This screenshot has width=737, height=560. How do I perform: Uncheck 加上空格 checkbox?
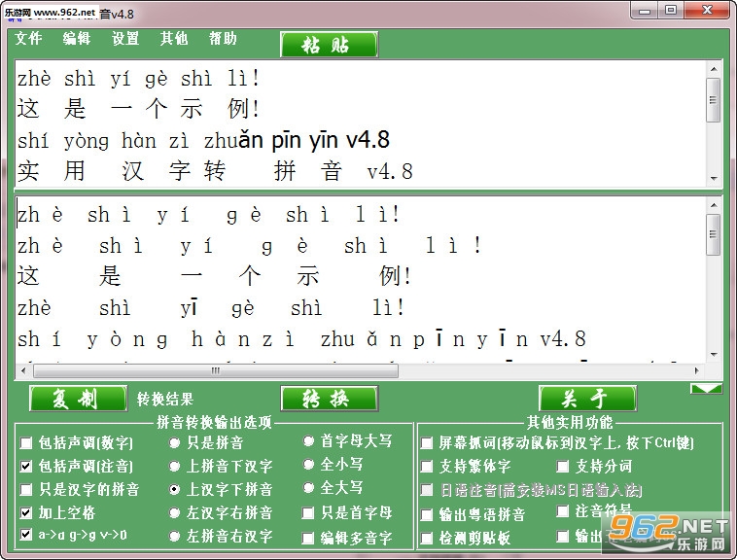[26, 512]
